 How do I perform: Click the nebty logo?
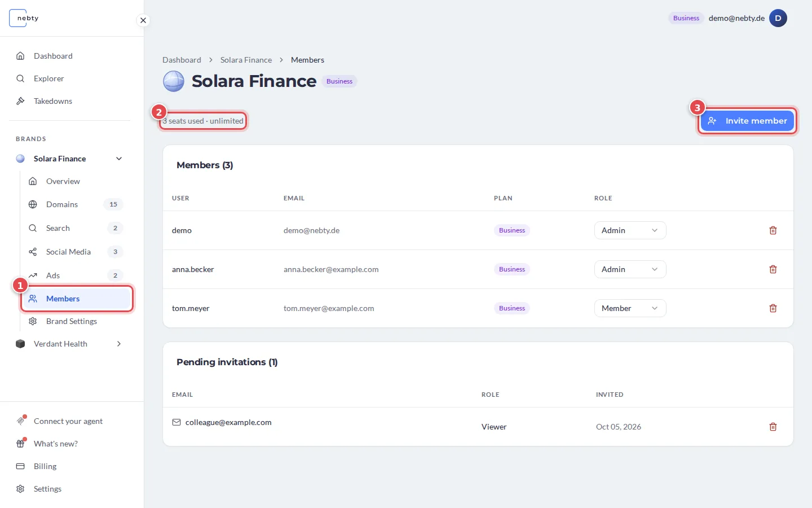point(25,18)
